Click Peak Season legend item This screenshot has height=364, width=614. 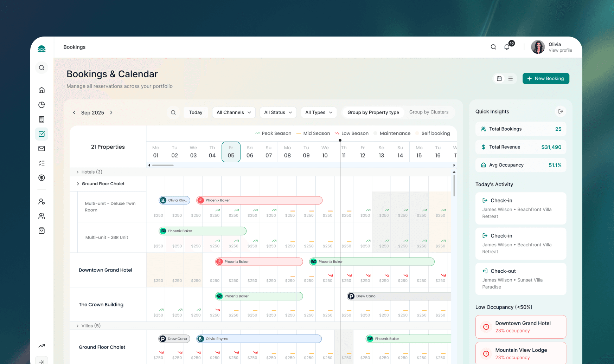[x=273, y=134]
